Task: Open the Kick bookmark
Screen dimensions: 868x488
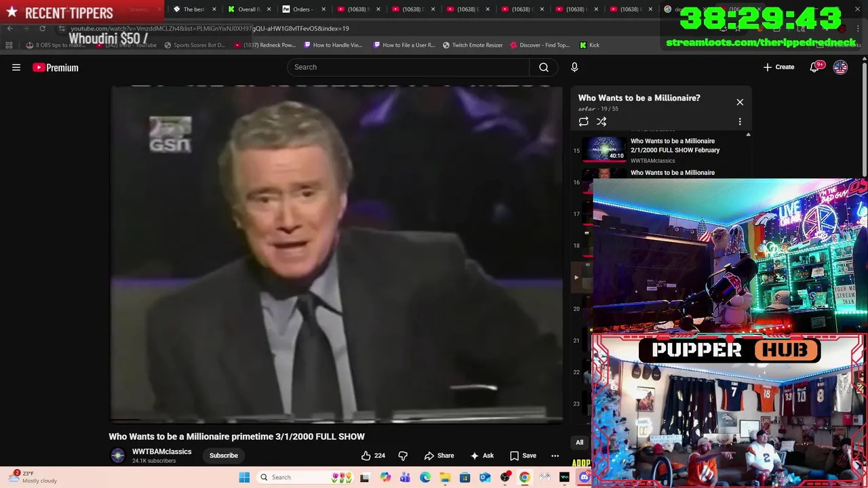Action: 589,45
